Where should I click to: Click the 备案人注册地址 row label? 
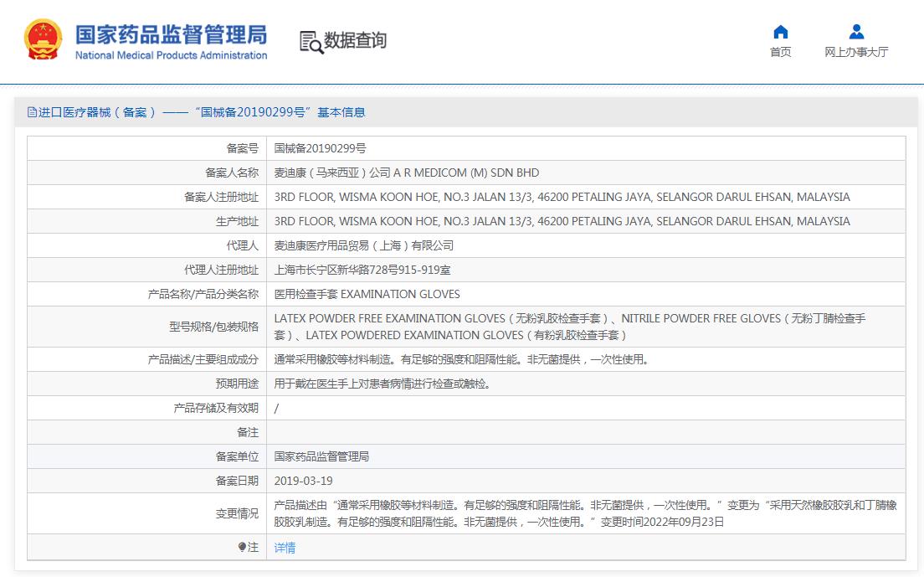(x=221, y=197)
